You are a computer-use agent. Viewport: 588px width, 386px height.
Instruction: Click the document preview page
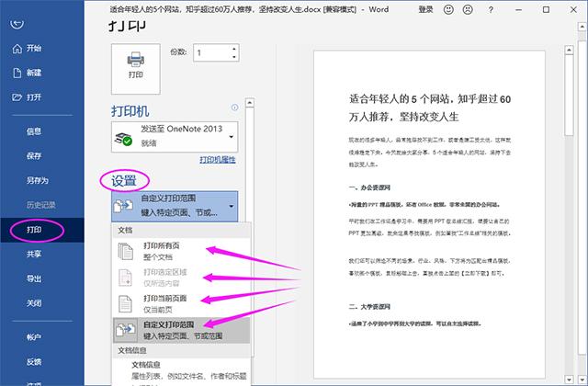coord(429,214)
